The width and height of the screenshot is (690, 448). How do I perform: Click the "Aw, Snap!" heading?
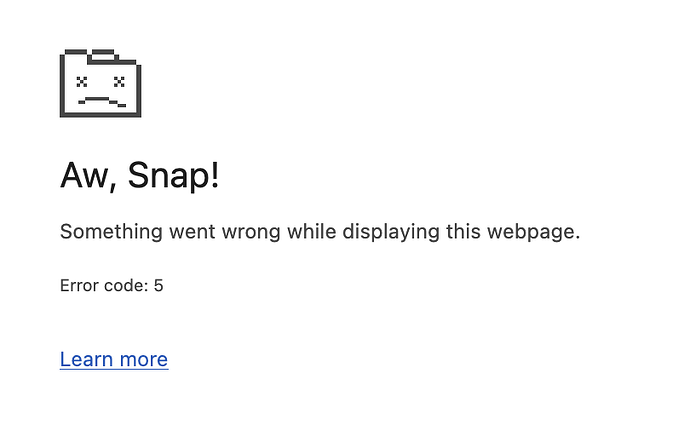(x=139, y=176)
